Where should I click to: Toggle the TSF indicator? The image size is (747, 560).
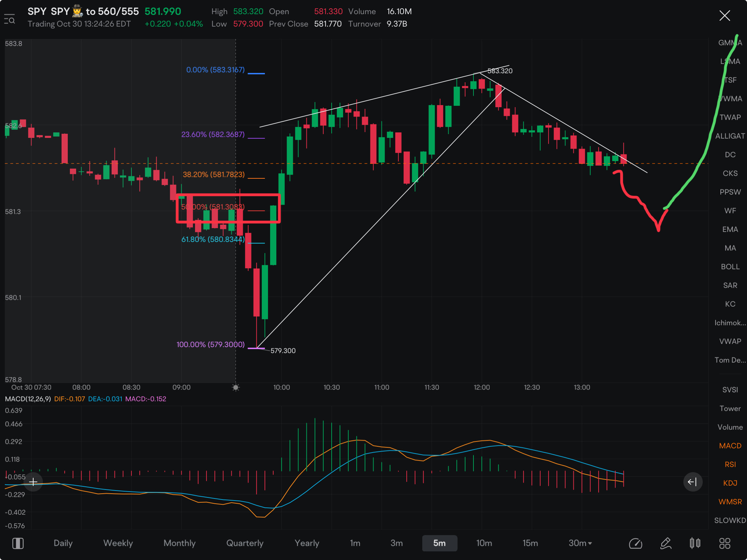[x=730, y=80]
